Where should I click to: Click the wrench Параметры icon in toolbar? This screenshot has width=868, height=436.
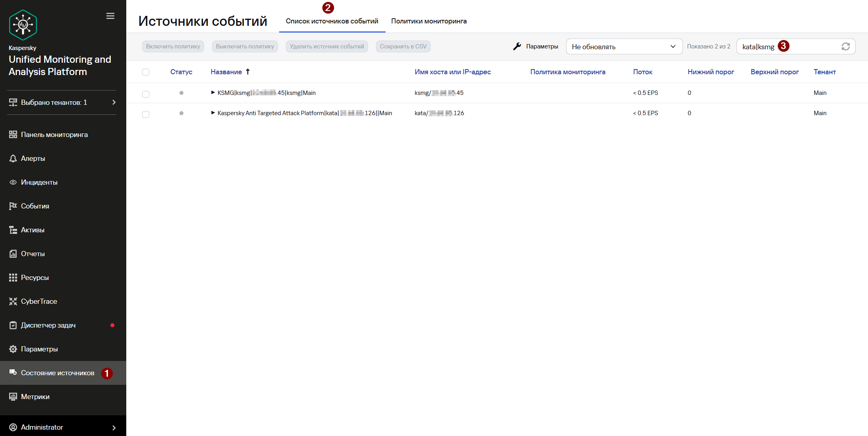517,46
